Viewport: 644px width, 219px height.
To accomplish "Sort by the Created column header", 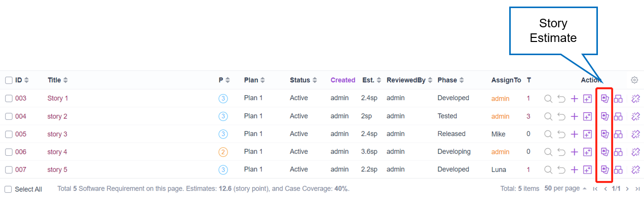I will 343,80.
